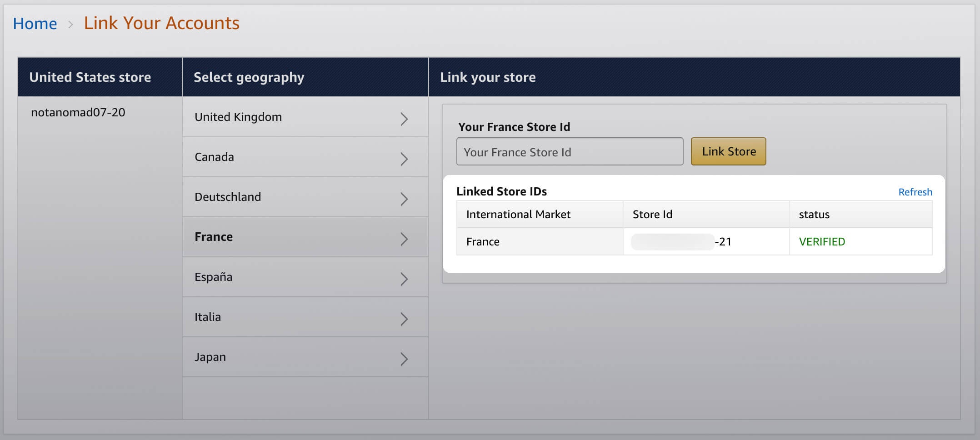980x440 pixels.
Task: Click the VERIFIED status text
Action: 822,241
